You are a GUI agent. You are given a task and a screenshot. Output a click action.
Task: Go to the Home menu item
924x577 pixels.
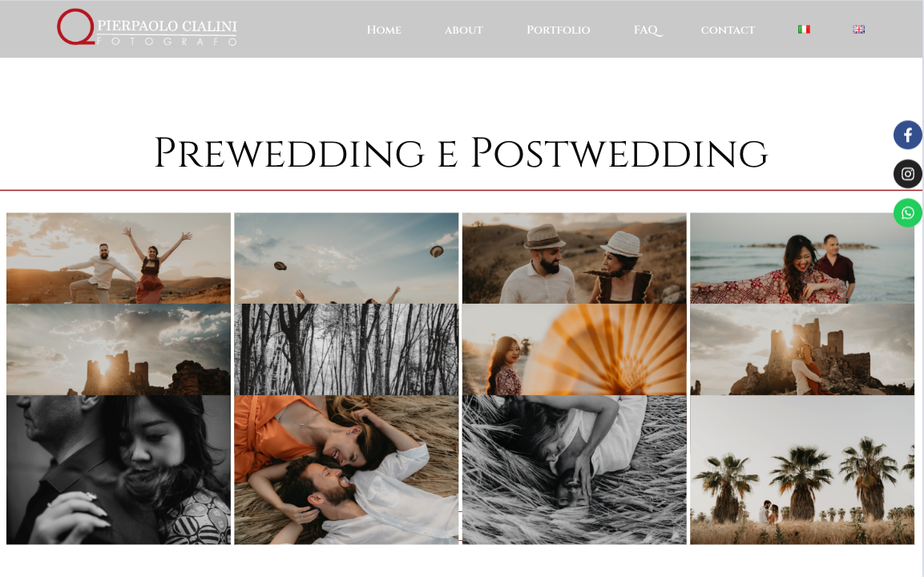pos(384,30)
